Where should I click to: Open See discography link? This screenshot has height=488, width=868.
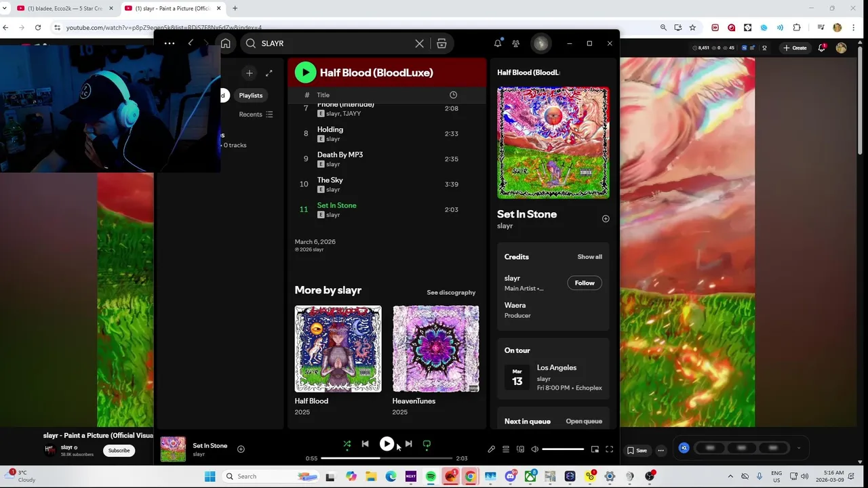pyautogui.click(x=451, y=293)
